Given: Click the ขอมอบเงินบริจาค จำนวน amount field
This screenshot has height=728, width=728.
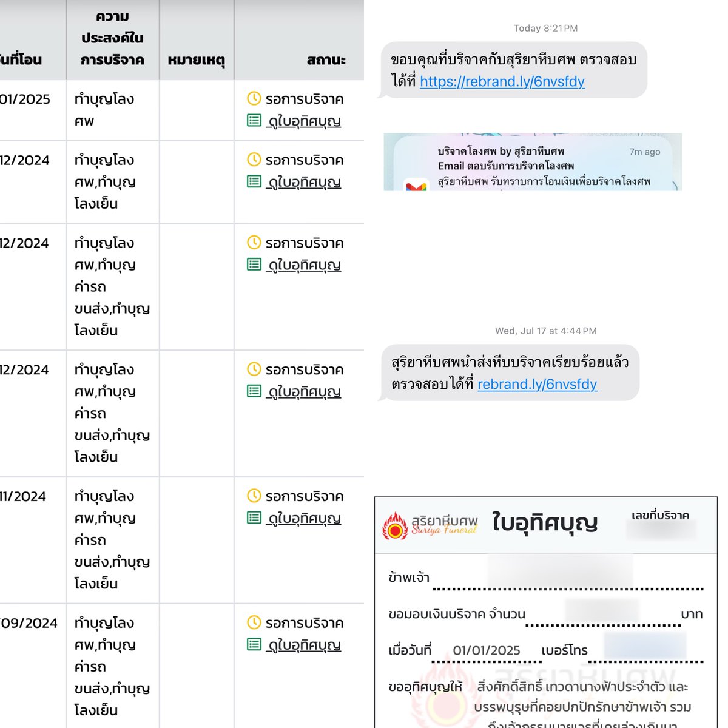Looking at the screenshot, I should click(603, 613).
